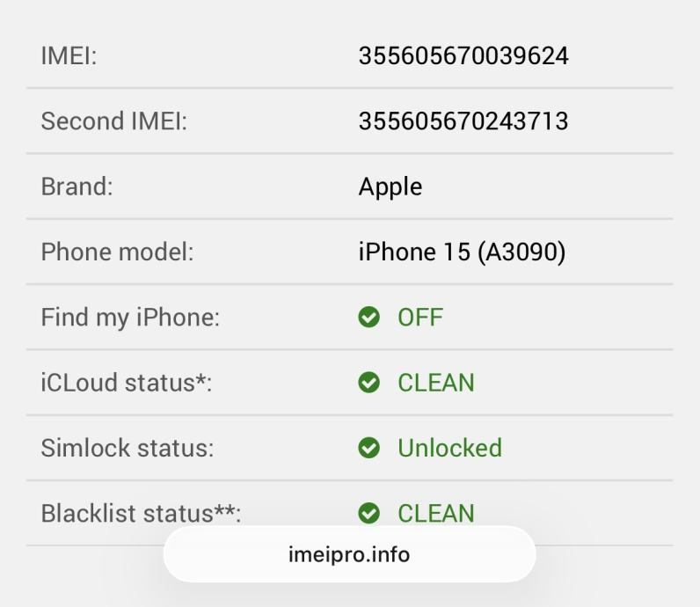The height and width of the screenshot is (607, 700).
Task: Click the Brand: label
Action: 77,186
